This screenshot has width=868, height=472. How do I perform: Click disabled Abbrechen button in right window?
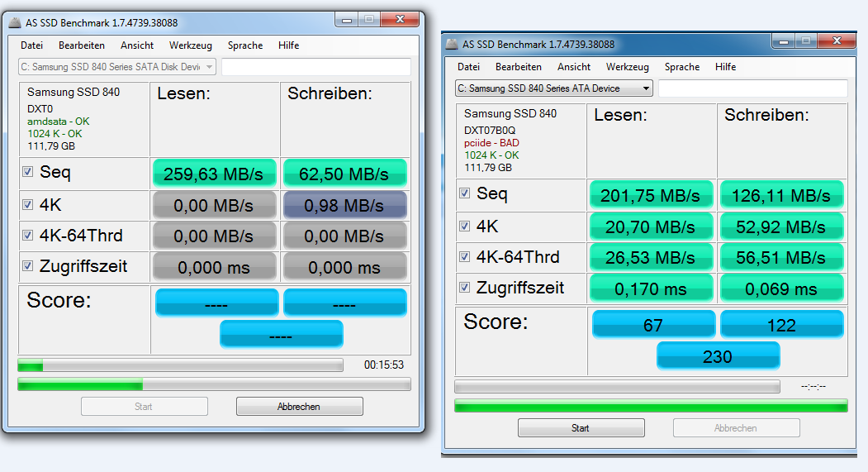coord(736,427)
